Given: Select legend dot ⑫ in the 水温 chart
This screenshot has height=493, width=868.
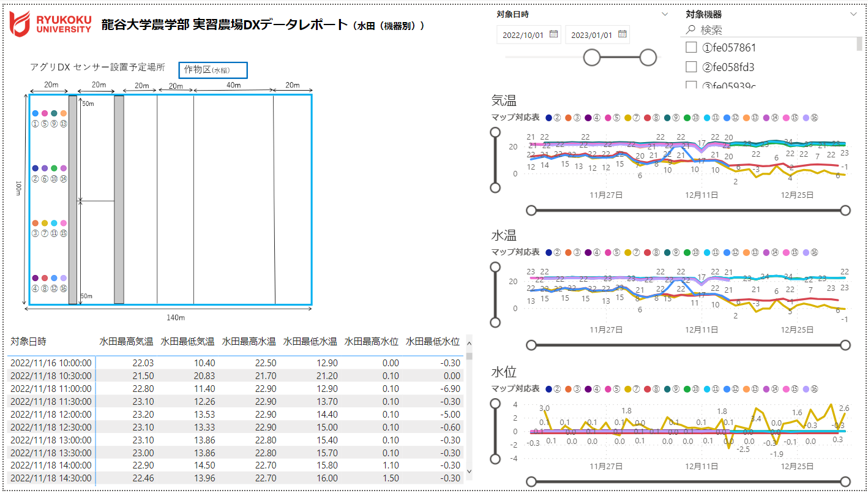Looking at the screenshot, I should pyautogui.click(x=727, y=252).
